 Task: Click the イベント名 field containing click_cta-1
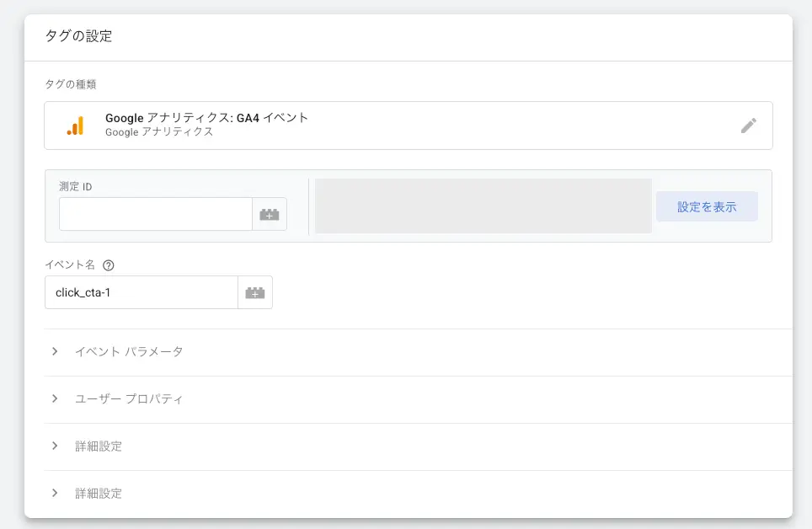[x=142, y=292]
